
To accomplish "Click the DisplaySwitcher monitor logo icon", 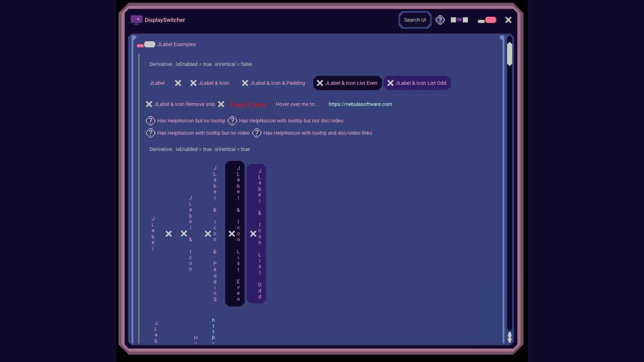I will (x=136, y=20).
